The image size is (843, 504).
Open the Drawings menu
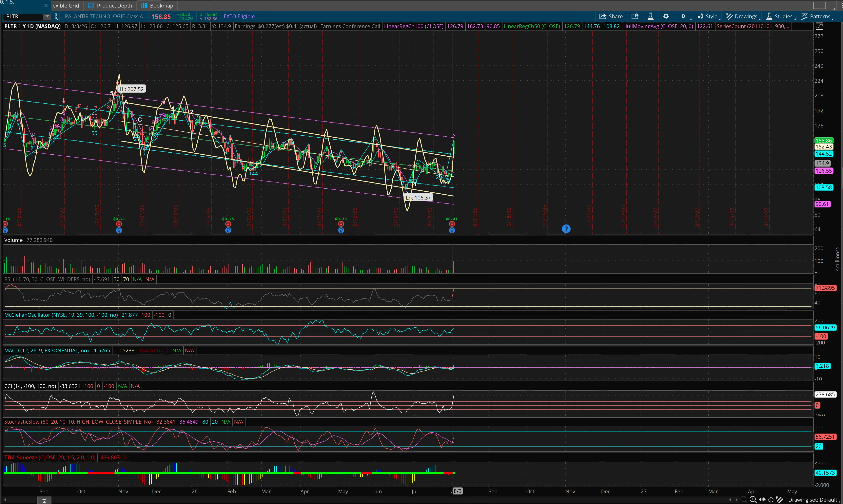click(742, 16)
